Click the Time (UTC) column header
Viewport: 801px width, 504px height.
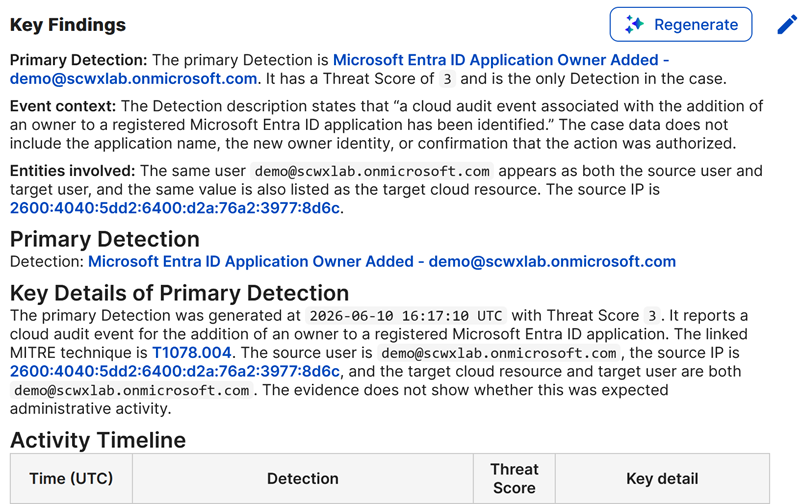tap(71, 478)
